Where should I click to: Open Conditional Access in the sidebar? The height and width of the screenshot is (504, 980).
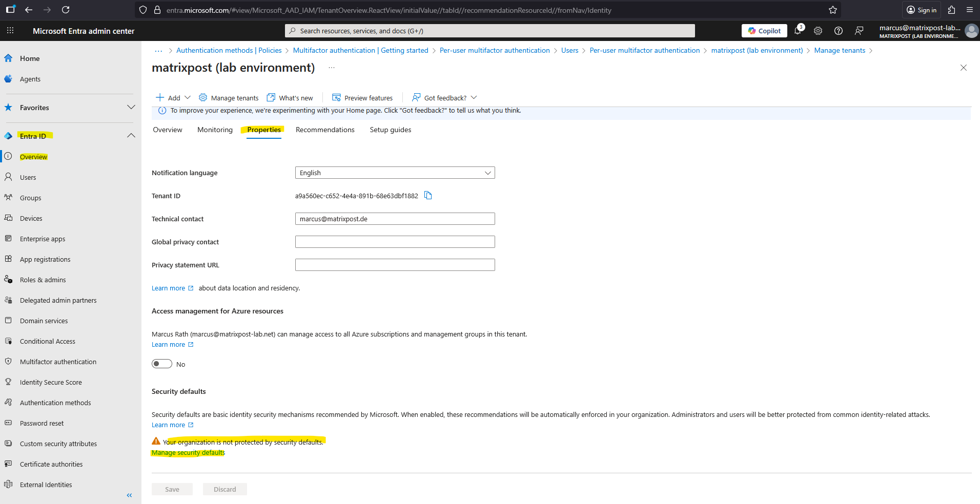point(48,342)
